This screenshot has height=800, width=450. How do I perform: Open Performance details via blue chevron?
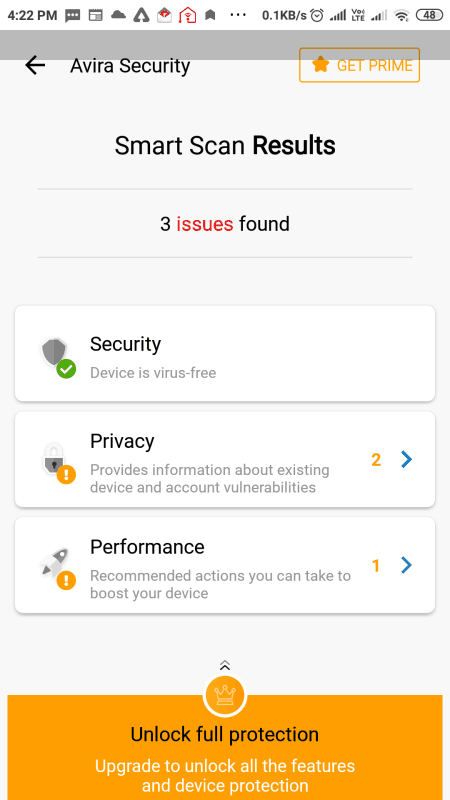406,565
